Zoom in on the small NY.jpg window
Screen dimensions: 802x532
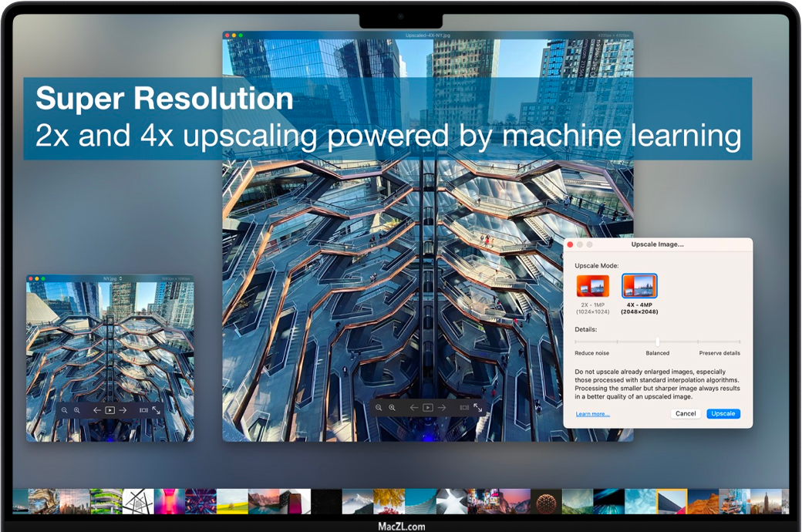click(76, 411)
